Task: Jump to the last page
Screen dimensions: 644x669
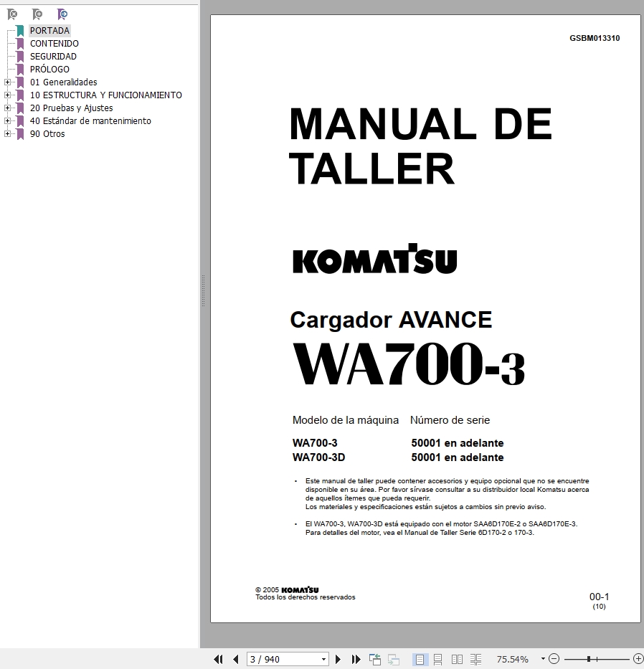Action: point(356,659)
